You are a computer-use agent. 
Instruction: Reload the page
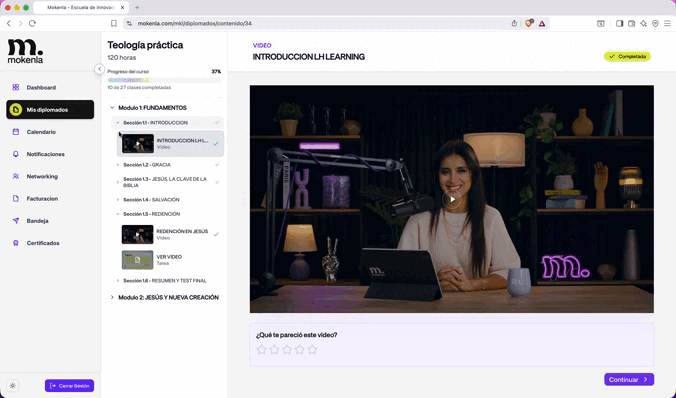point(32,23)
